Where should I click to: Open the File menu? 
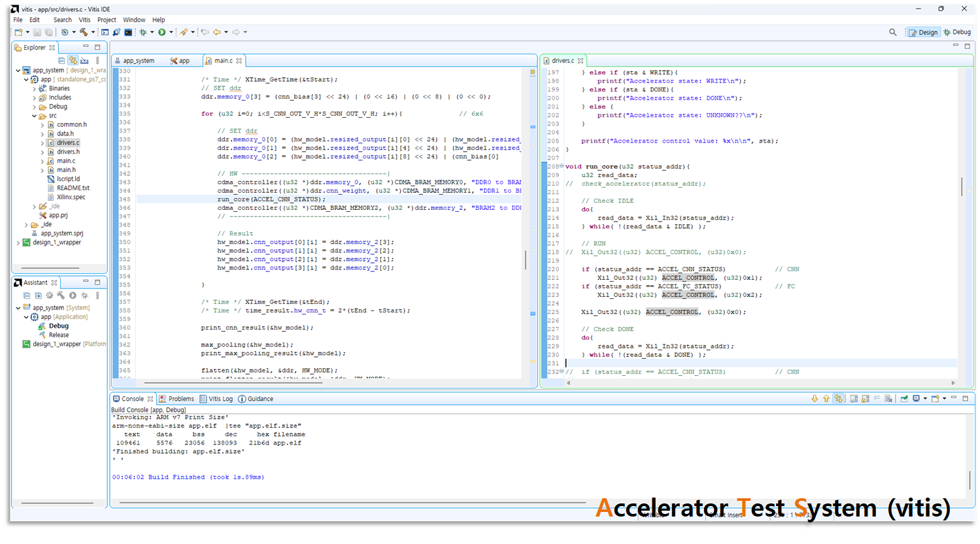(18, 20)
